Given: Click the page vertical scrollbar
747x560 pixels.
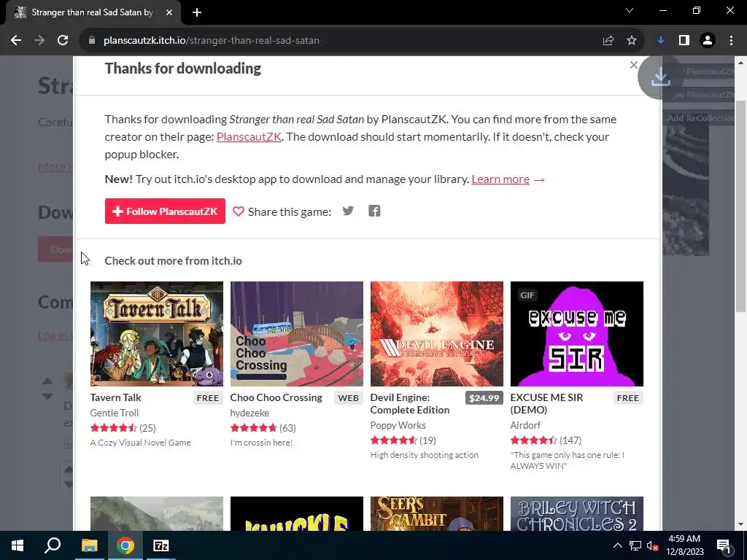Looking at the screenshot, I should point(741,206).
